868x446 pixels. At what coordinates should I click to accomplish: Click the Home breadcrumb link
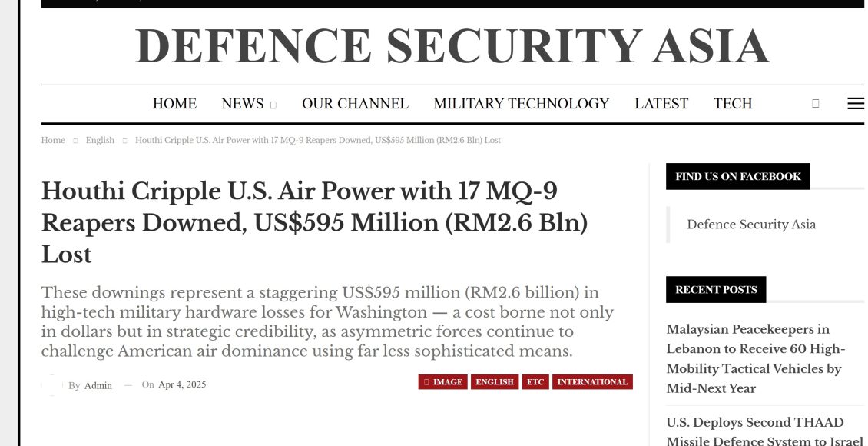(x=52, y=140)
